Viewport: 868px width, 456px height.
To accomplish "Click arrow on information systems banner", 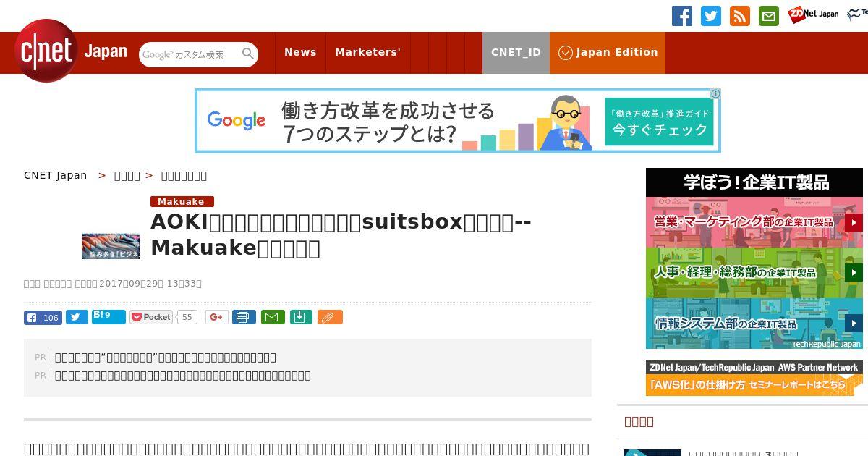I will click(854, 324).
